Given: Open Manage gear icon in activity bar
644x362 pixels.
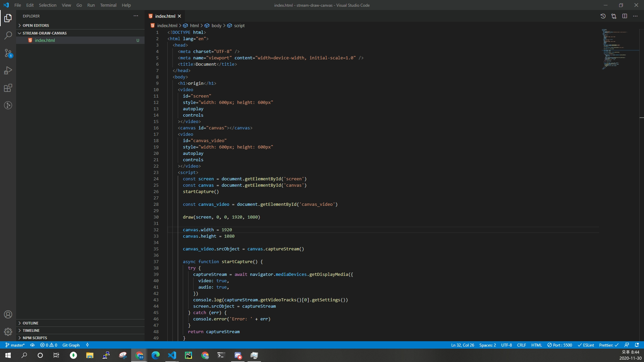Looking at the screenshot, I should tap(8, 332).
